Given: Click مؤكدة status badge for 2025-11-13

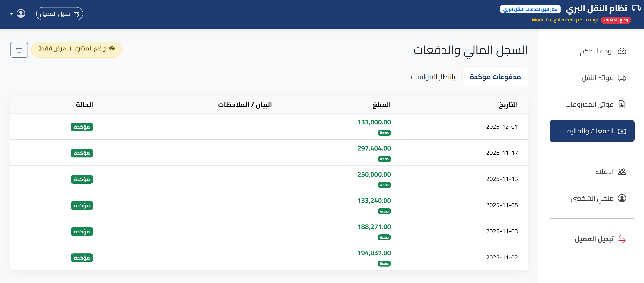Looking at the screenshot, I should pyautogui.click(x=82, y=179).
